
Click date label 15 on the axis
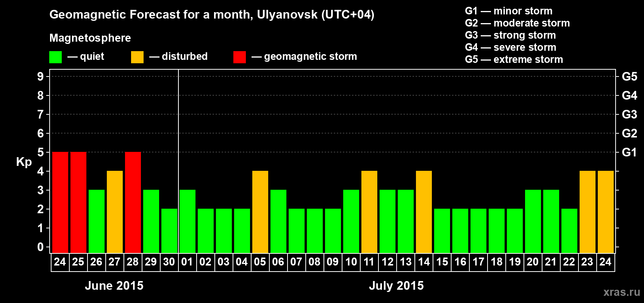[442, 262]
